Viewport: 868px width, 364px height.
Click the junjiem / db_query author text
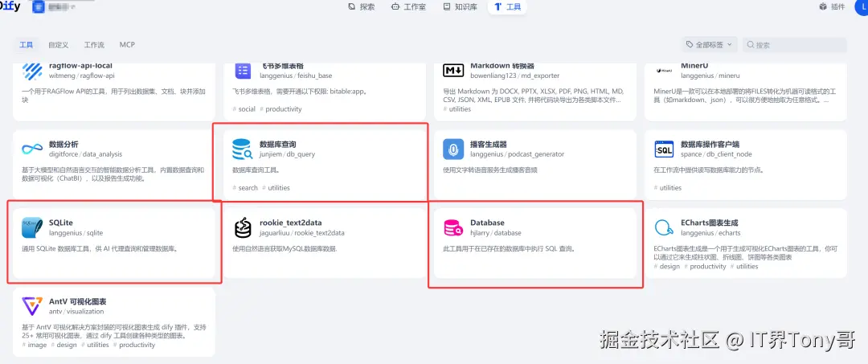pos(287,154)
